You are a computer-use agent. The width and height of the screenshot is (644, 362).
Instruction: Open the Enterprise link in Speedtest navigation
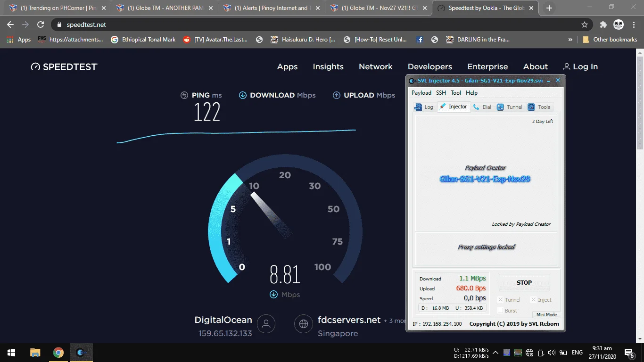point(487,67)
